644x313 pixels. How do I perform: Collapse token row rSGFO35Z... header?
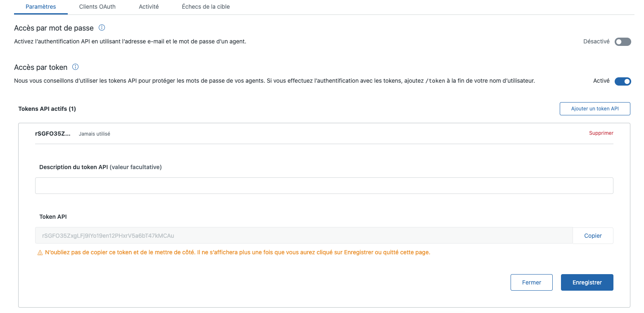[53, 134]
